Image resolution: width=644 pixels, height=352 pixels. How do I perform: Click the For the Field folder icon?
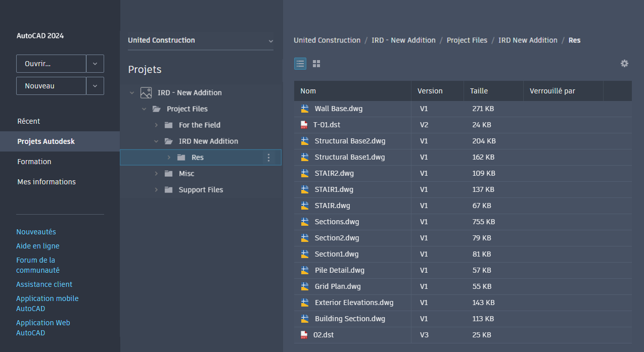coord(169,125)
